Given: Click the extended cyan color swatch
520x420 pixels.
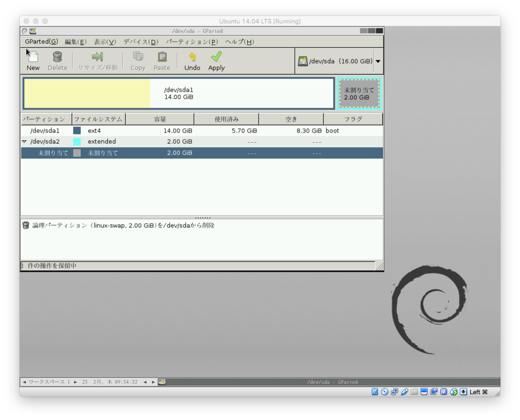Looking at the screenshot, I should 77,142.
